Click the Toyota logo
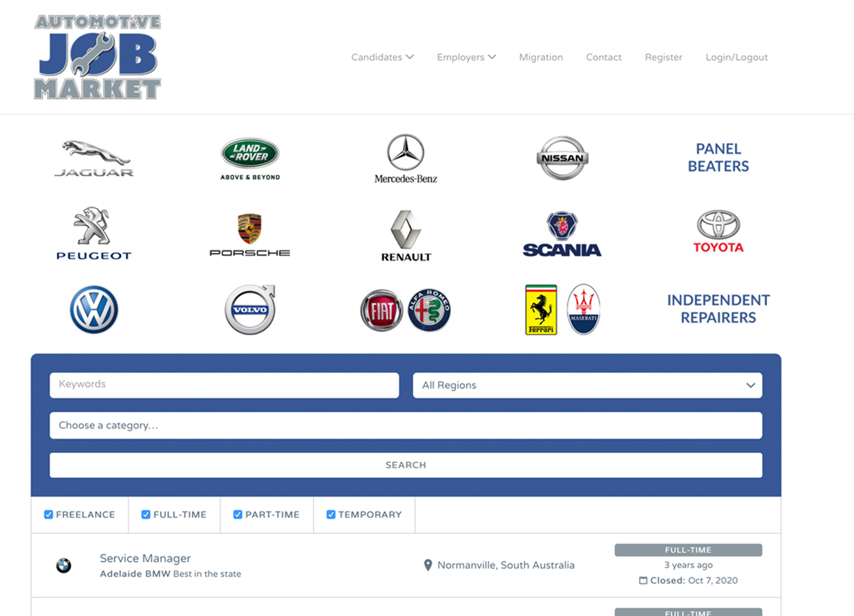Screen dimensions: 854x616 point(718,231)
